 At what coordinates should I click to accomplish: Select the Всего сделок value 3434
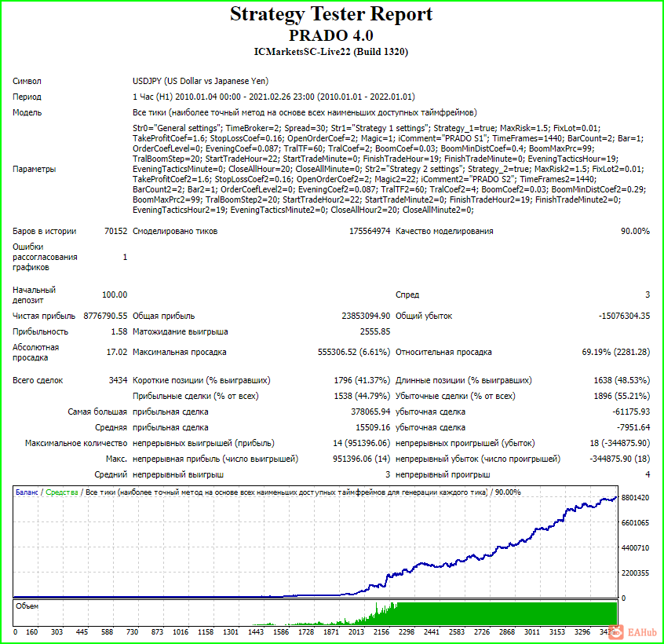point(118,380)
